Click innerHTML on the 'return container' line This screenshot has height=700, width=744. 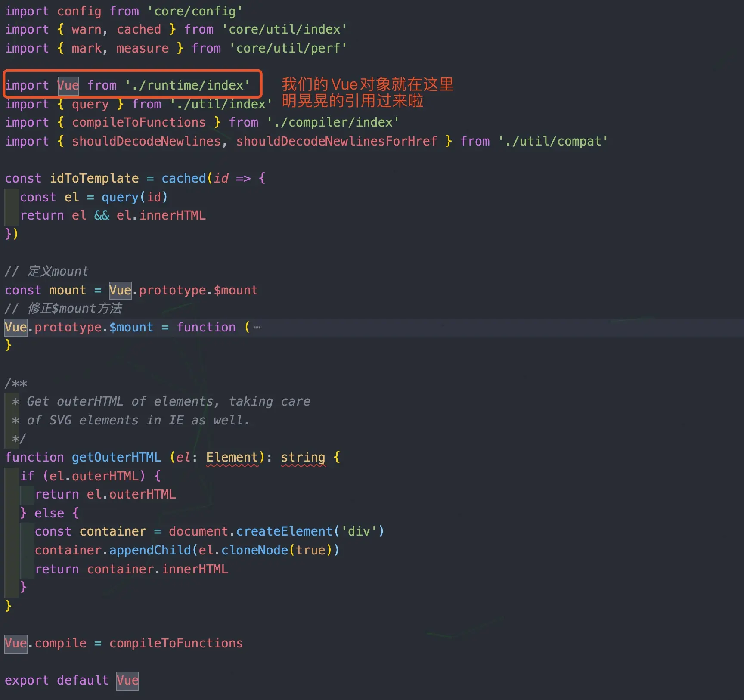click(195, 569)
